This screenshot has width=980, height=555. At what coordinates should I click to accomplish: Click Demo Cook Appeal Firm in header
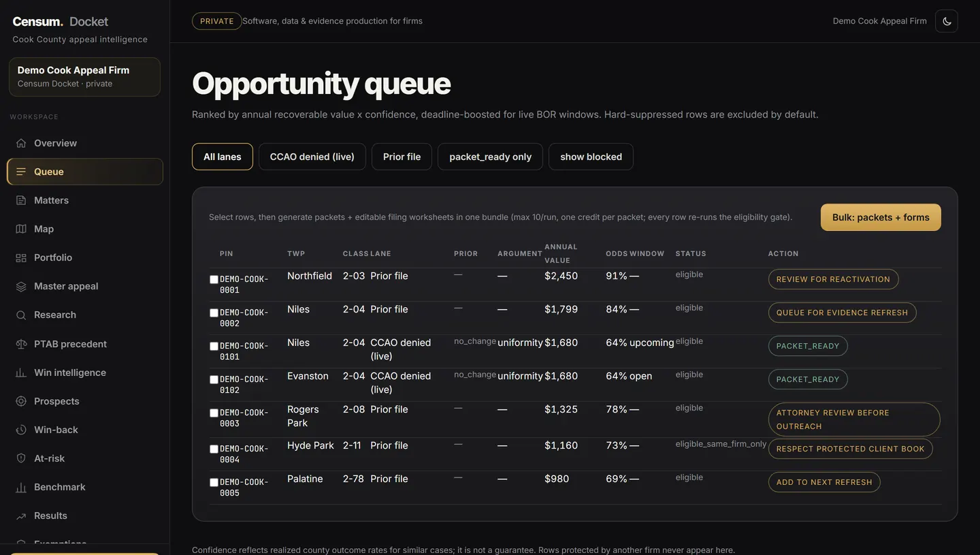[x=879, y=21]
